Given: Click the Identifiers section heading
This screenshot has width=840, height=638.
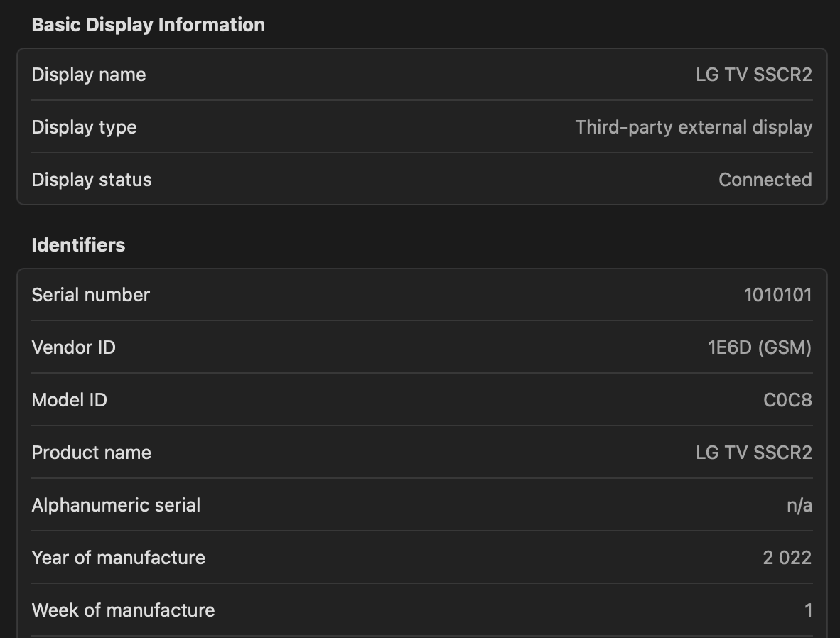Looking at the screenshot, I should pyautogui.click(x=78, y=245).
